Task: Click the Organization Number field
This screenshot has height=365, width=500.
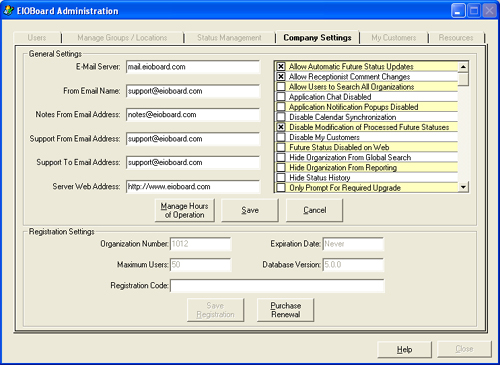Action: pyautogui.click(x=200, y=244)
